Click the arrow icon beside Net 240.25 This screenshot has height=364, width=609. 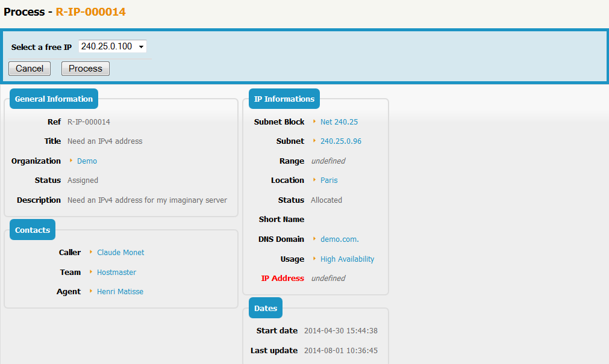click(314, 122)
